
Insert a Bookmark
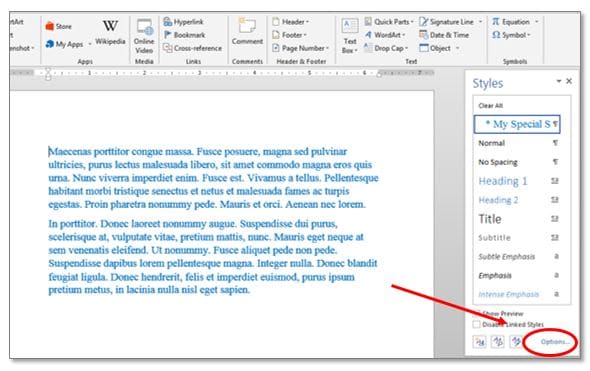click(184, 35)
